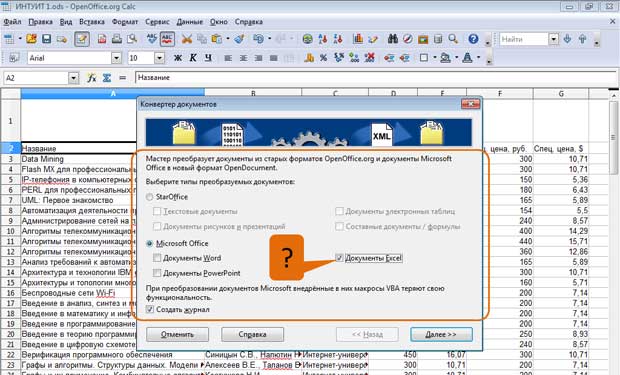The width and height of the screenshot is (620, 375).
Task: Check the Документы Word checkbox
Action: [157, 258]
